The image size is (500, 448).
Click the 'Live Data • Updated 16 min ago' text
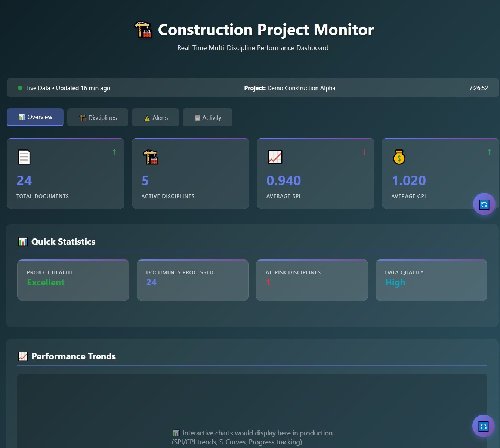[x=68, y=88]
